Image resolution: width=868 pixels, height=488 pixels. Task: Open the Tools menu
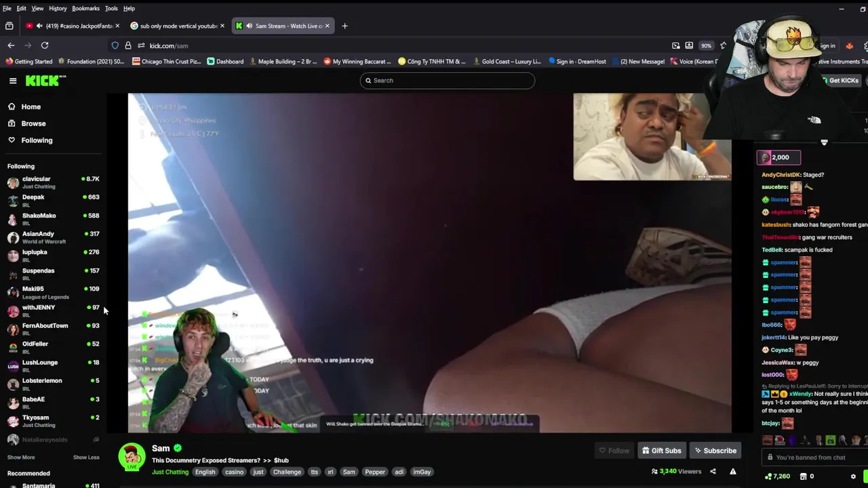pyautogui.click(x=111, y=8)
